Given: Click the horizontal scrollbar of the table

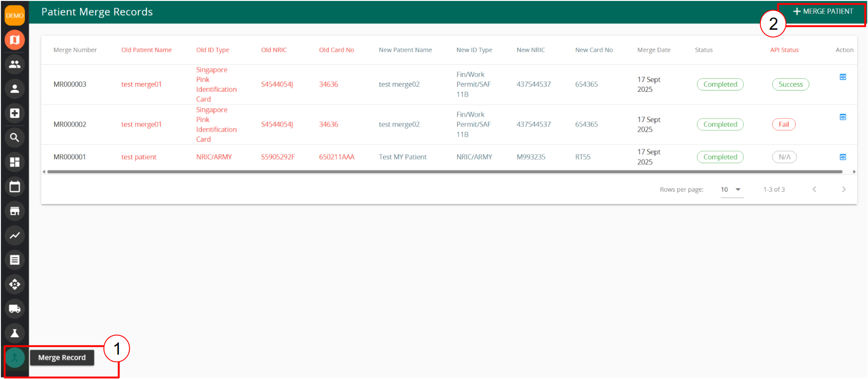Looking at the screenshot, I should coord(445,172).
